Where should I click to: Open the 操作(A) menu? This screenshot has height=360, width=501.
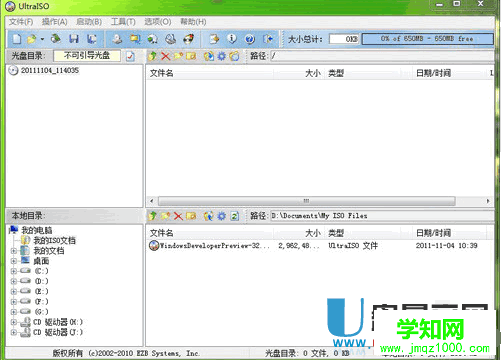coord(55,22)
